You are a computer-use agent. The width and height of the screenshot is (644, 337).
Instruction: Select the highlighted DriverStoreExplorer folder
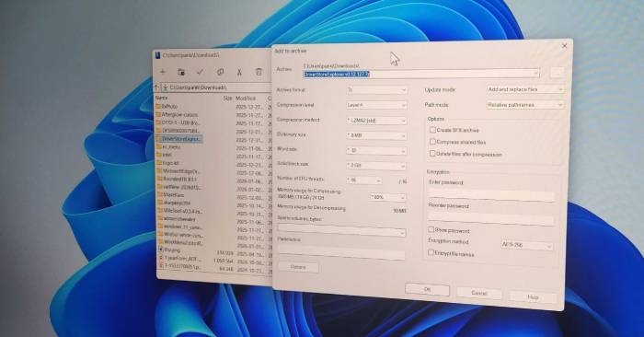[178, 138]
